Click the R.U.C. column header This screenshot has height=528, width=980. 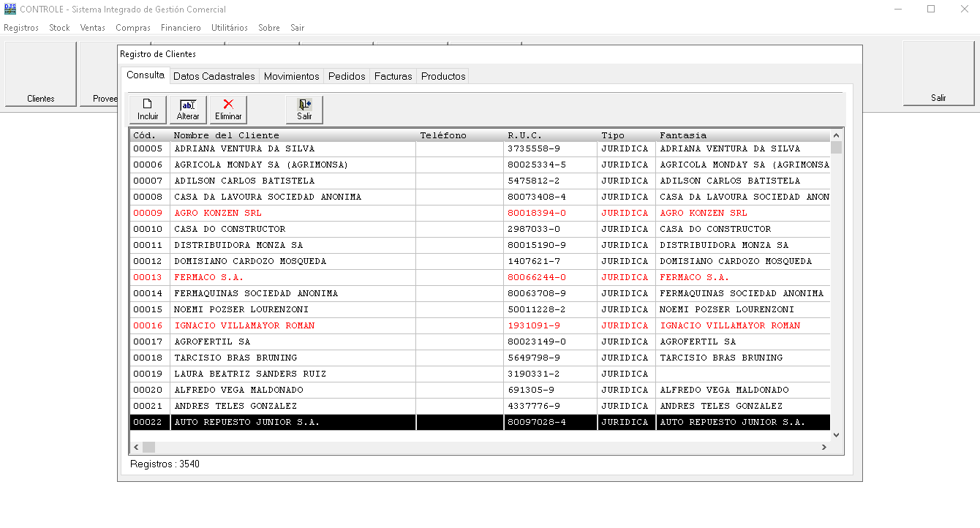524,135
